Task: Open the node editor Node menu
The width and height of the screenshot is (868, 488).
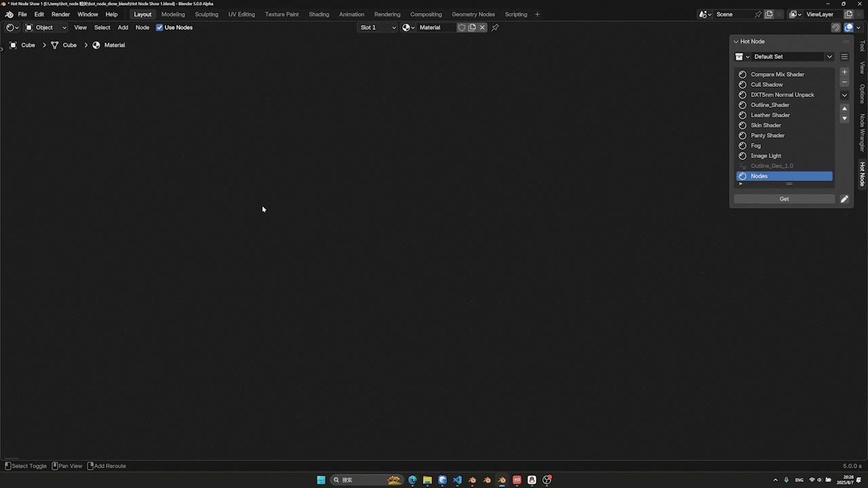Action: point(142,28)
